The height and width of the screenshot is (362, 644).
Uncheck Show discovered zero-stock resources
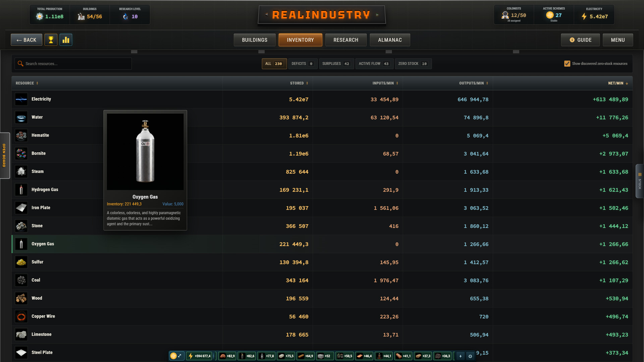pos(567,64)
